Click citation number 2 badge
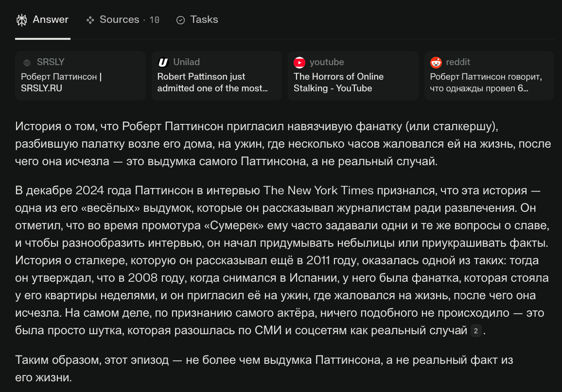The image size is (562, 392). (475, 331)
